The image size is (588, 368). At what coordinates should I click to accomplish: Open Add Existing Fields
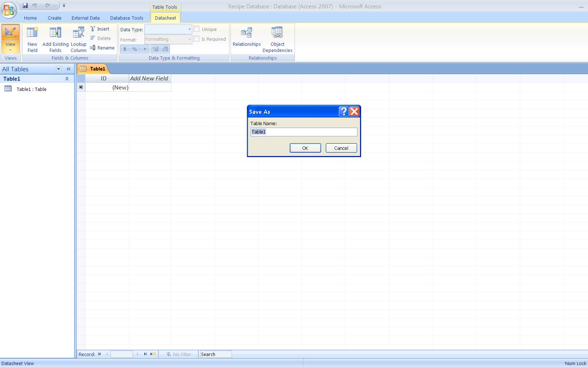[x=55, y=38]
